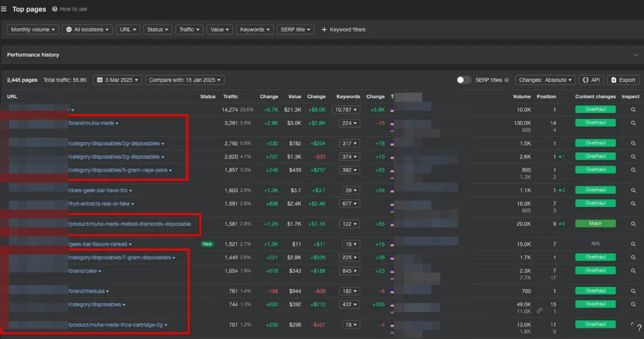This screenshot has width=644, height=339.
Task: Open /geek-bar-flavors-ranked URL link
Action: (x=97, y=244)
